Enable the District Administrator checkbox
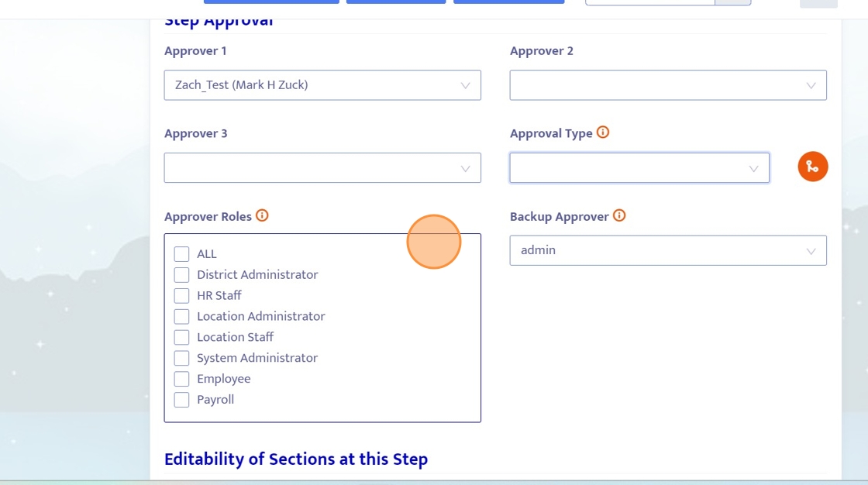Viewport: 868px width, 485px height. tap(181, 274)
